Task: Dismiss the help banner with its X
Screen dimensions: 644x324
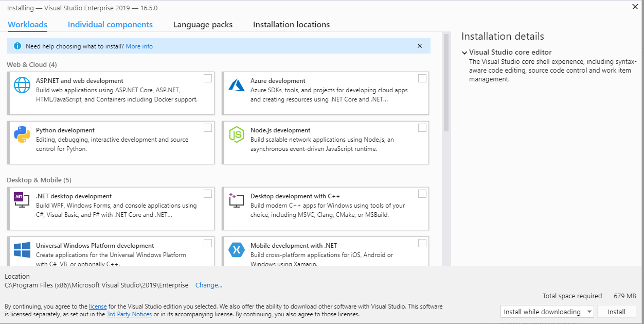Action: [420, 46]
